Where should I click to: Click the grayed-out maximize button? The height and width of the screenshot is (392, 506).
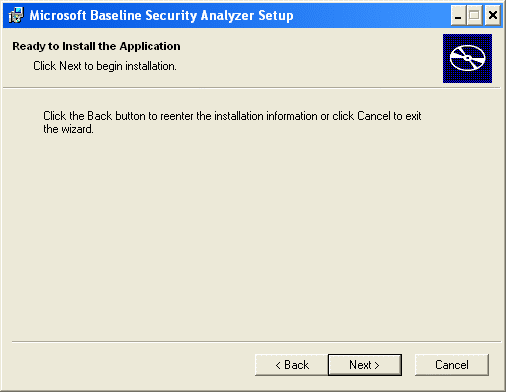coord(474,15)
